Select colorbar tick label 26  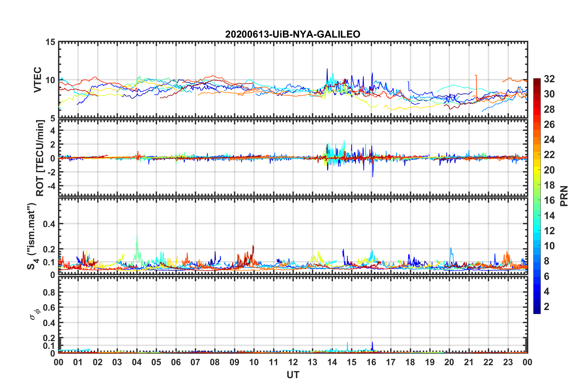pos(549,125)
